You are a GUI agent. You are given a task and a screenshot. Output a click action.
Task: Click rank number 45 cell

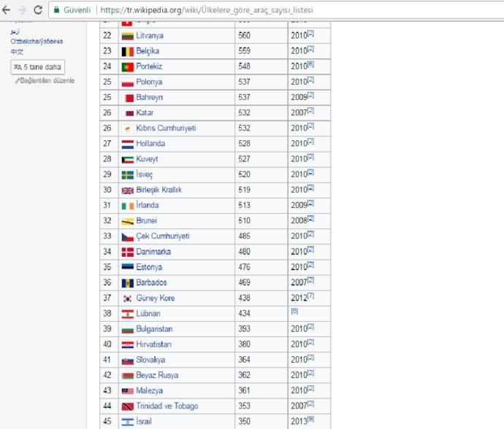pos(107,421)
